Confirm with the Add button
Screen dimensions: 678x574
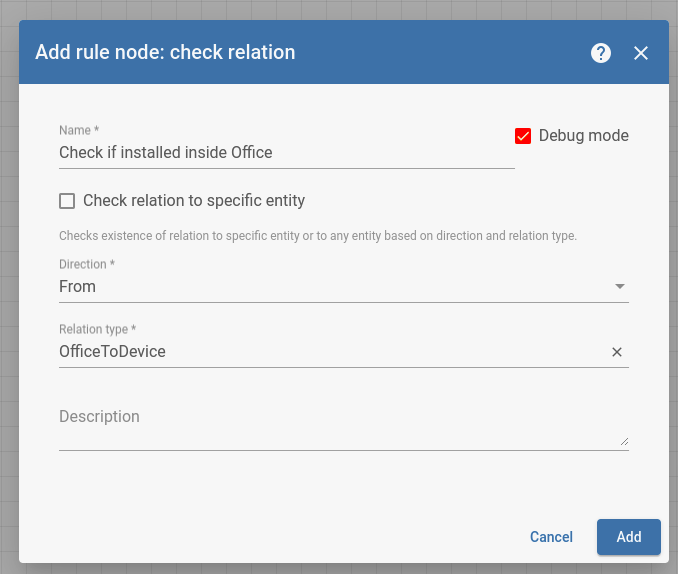[x=629, y=537]
